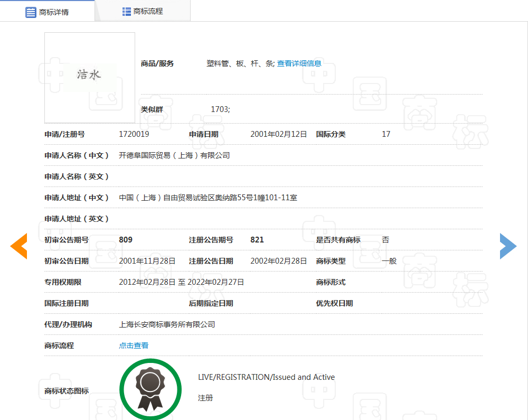528x420 pixels.
Task: Click the 申请人名称（英文） label
Action: [77, 176]
